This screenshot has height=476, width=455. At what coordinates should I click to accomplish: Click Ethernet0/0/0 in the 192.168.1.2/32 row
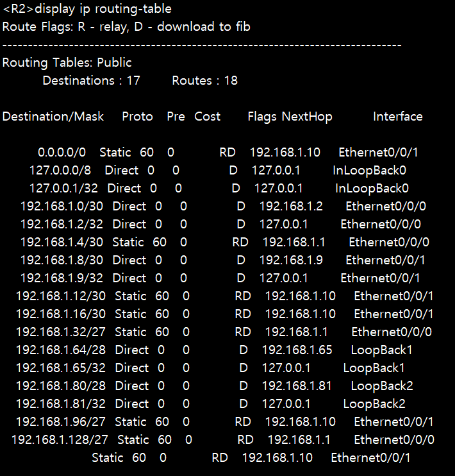coord(381,225)
